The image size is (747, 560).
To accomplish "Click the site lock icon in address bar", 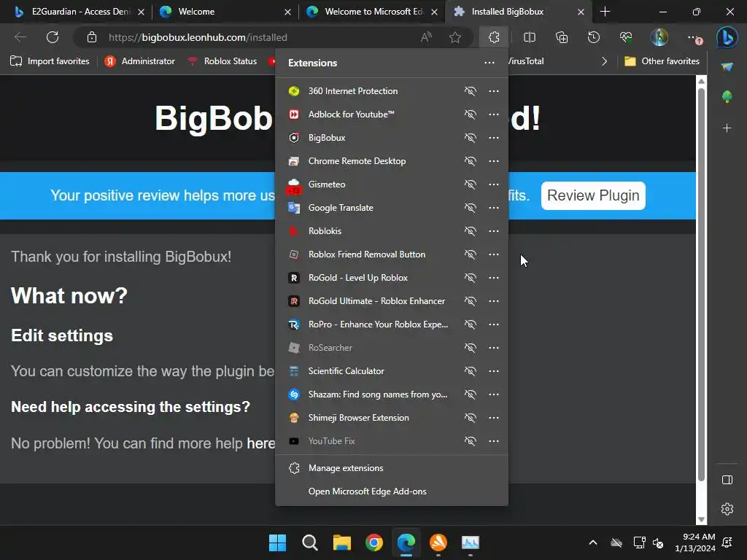I will [91, 37].
